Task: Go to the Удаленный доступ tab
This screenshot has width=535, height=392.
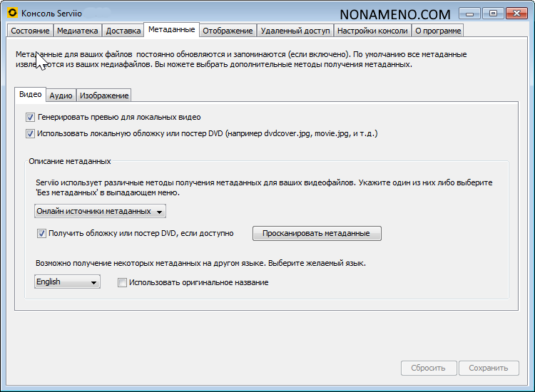Action: [x=295, y=31]
